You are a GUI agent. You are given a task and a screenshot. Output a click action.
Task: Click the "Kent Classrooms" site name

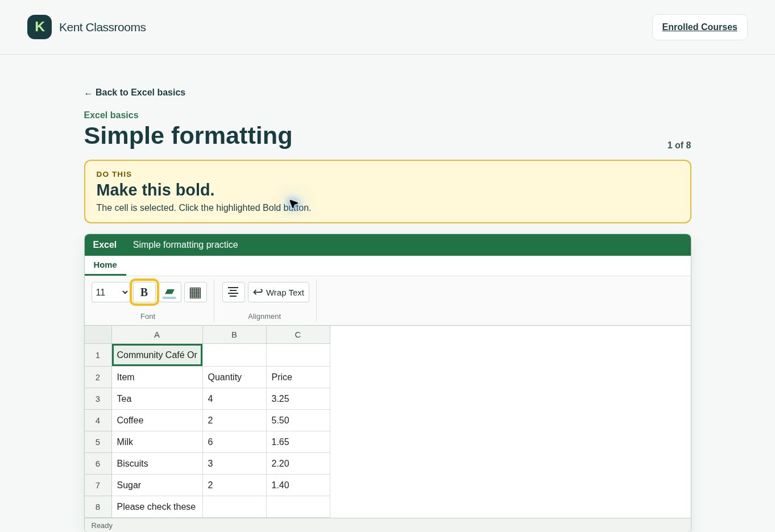[x=102, y=27]
